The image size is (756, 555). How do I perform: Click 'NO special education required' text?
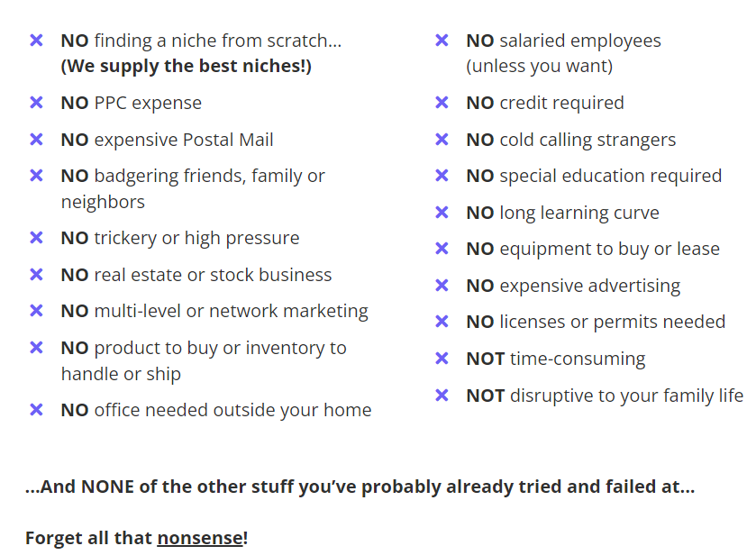(x=594, y=176)
